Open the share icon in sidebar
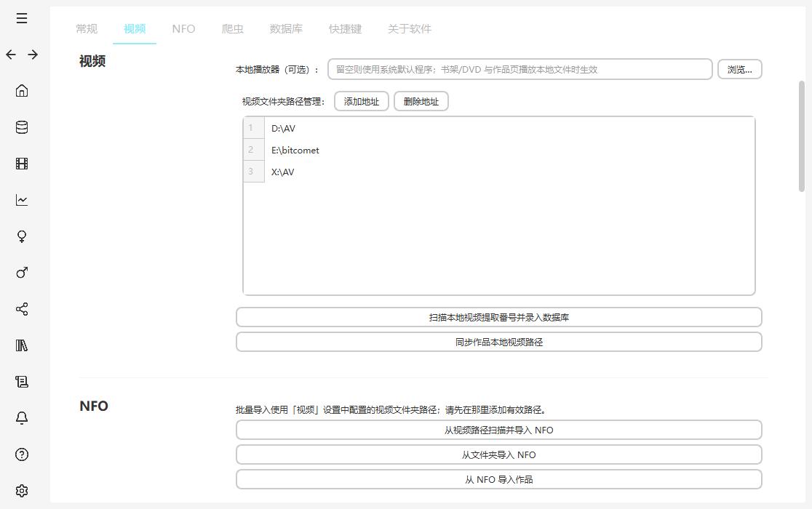Screen dimensions: 812x509 (22, 309)
